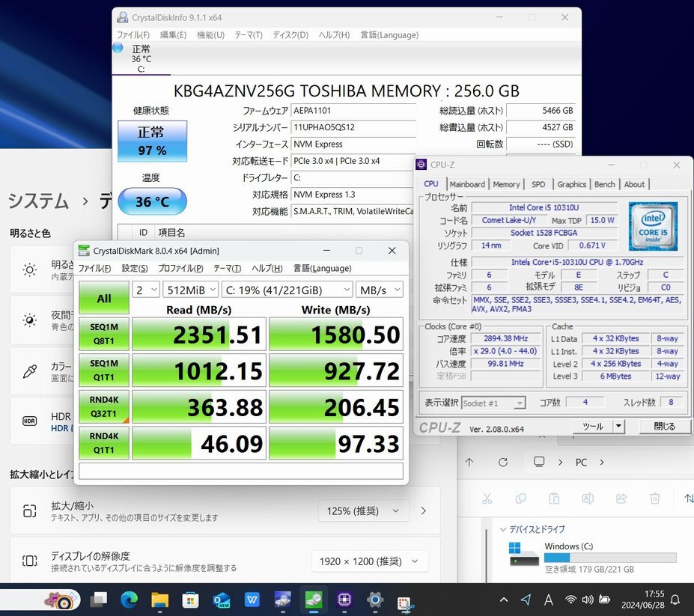This screenshot has width=694, height=616.
Task: Switch to CPU-Z SPD tab
Action: click(x=538, y=184)
